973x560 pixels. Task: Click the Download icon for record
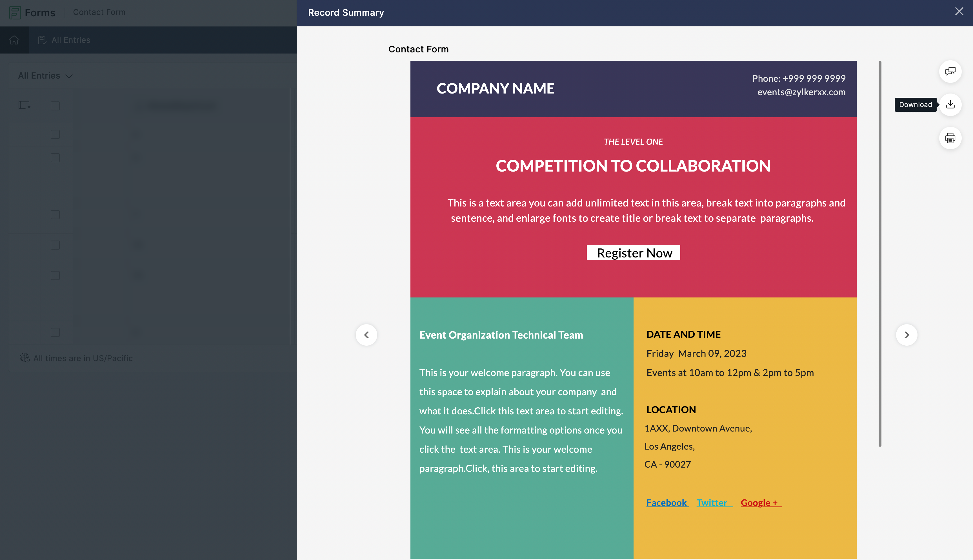(x=950, y=104)
